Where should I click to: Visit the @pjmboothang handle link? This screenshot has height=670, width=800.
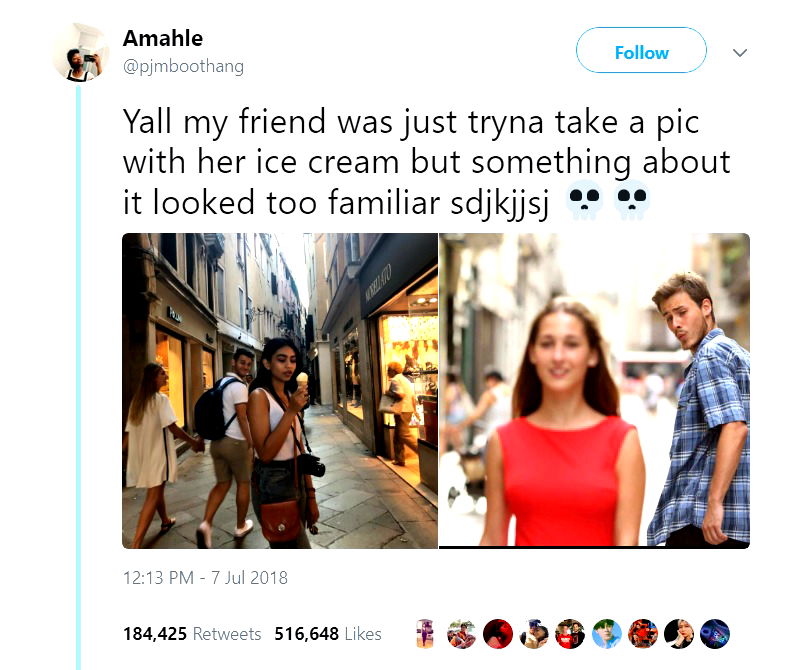[x=183, y=66]
